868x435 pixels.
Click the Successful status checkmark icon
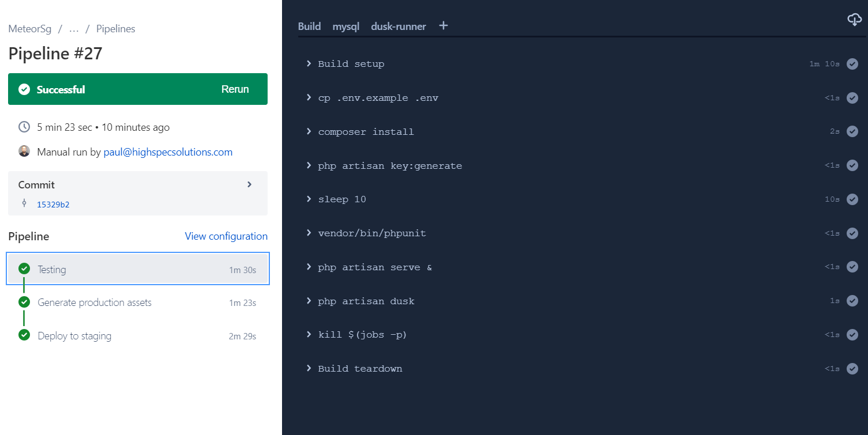point(24,89)
